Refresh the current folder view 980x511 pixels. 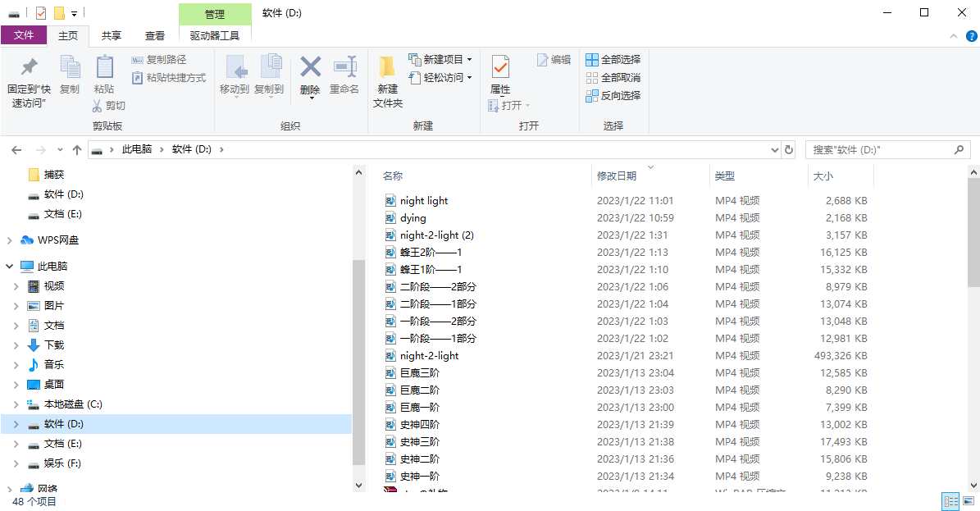[789, 150]
